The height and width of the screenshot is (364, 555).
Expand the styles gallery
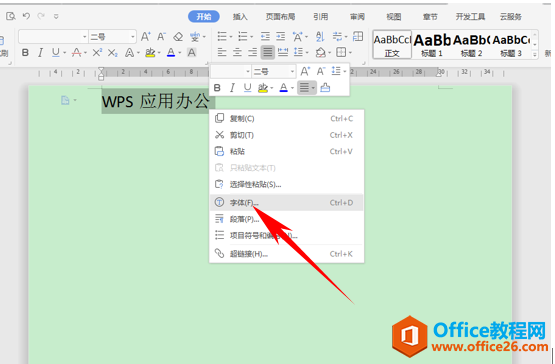535,55
